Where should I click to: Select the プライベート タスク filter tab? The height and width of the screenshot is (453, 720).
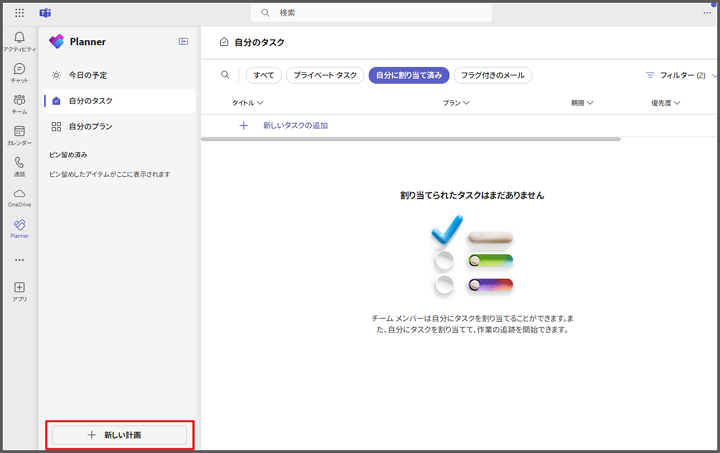pyautogui.click(x=325, y=75)
